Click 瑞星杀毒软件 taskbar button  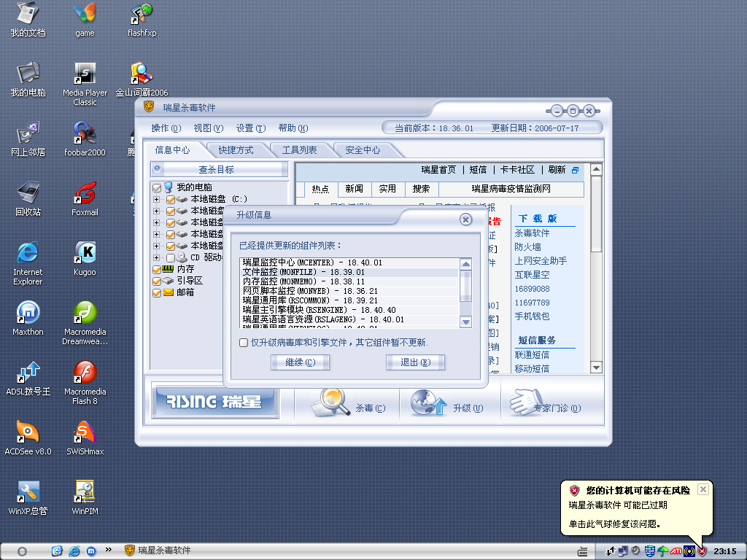tap(158, 551)
